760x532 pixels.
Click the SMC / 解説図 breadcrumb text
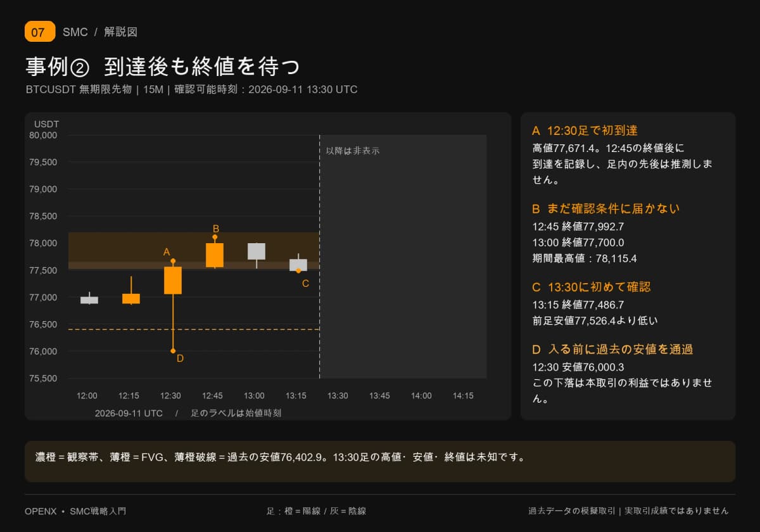[x=100, y=32]
